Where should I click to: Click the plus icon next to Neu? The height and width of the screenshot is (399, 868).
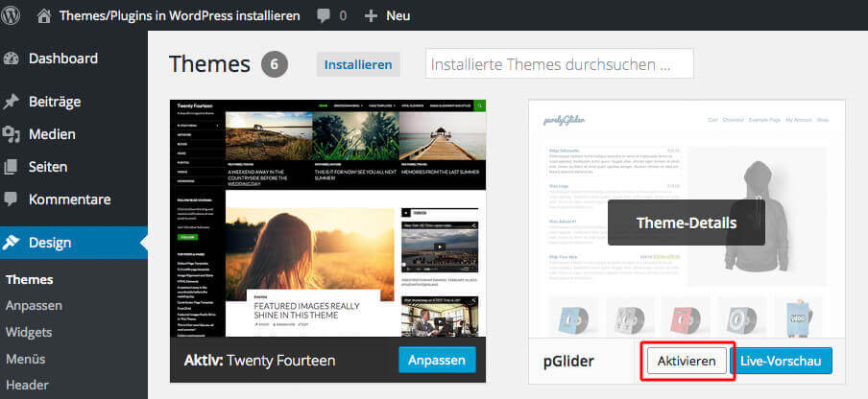[371, 16]
